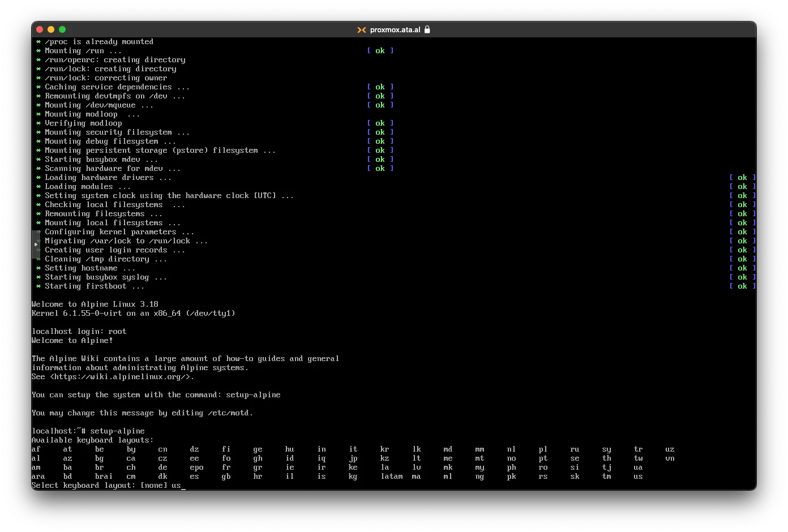
Task: Click ok status for 'Cleaning /tmp directory'
Action: (x=743, y=259)
